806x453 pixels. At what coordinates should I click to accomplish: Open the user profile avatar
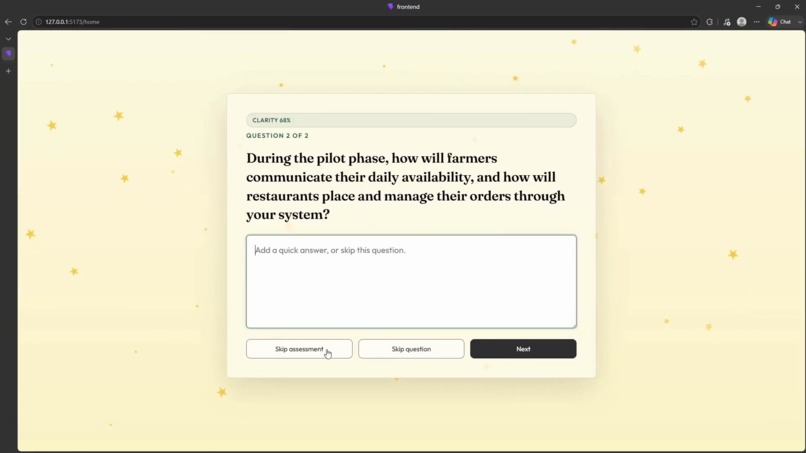point(742,22)
